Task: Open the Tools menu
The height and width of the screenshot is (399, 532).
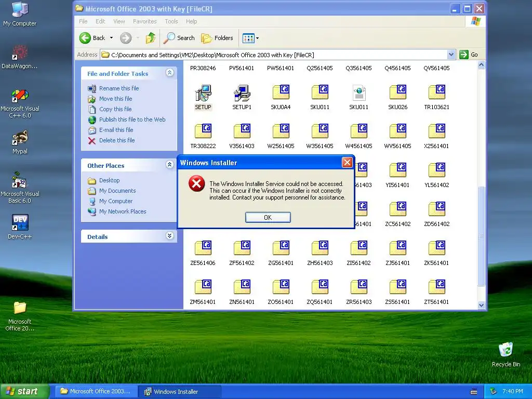Action: pyautogui.click(x=171, y=21)
